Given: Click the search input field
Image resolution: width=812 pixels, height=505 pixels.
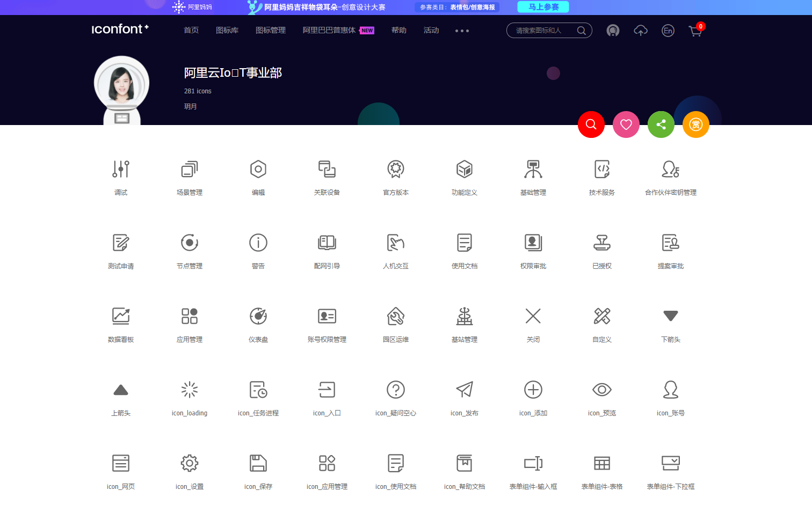Looking at the screenshot, I should pos(542,31).
